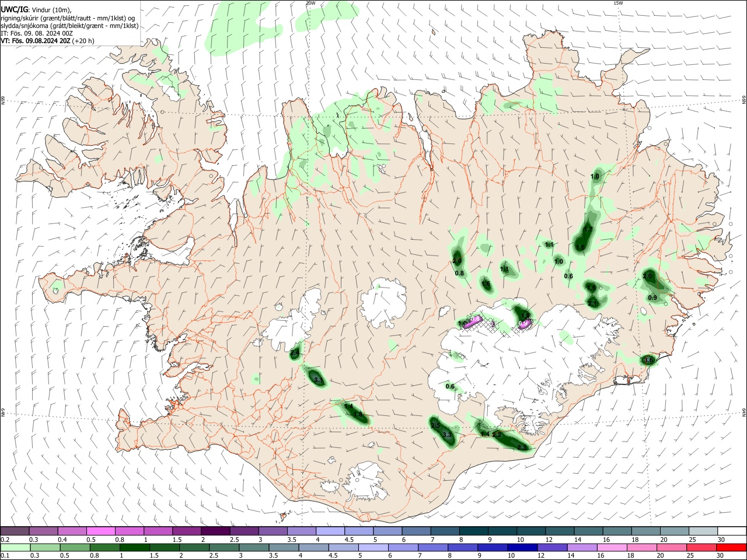Click the palest green 0.1 rain legend swatch
Screen dimensions: 747x560
click(x=15, y=547)
